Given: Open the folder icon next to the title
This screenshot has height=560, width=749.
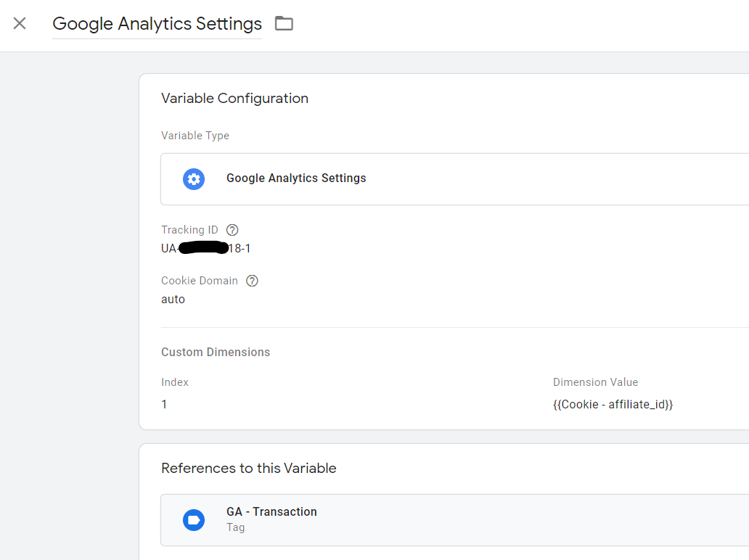Looking at the screenshot, I should pos(284,23).
